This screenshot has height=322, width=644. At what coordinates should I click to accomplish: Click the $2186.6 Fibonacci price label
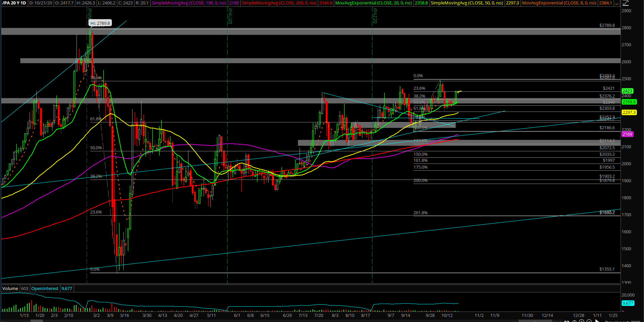[607, 128]
